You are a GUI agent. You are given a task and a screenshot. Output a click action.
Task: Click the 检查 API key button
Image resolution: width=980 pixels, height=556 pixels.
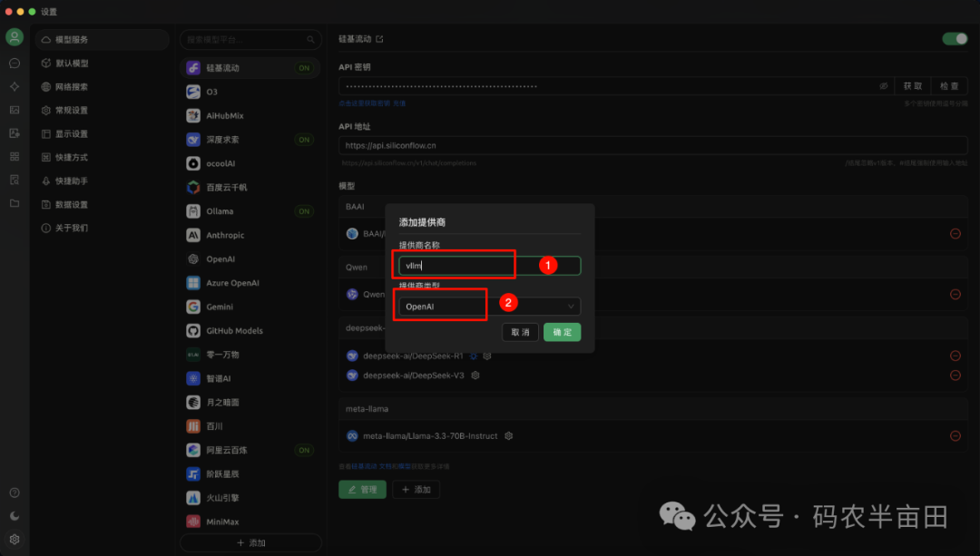point(949,86)
